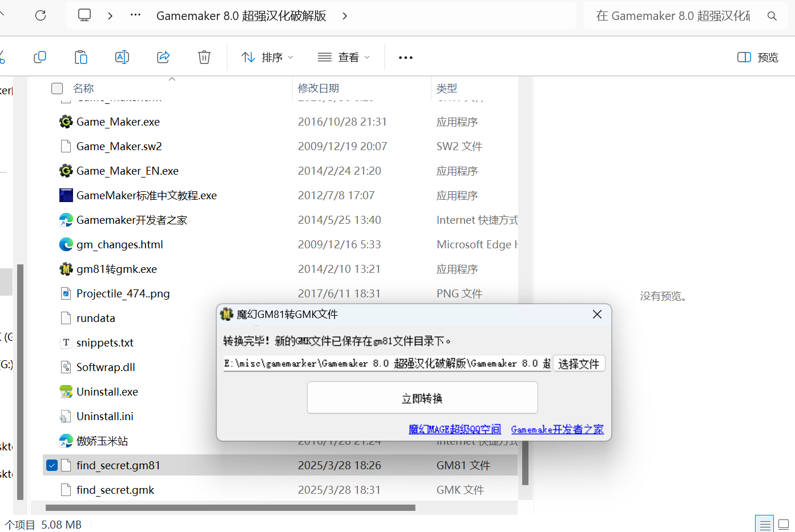Select the snippets.txt file icon
The image size is (795, 532).
point(66,342)
